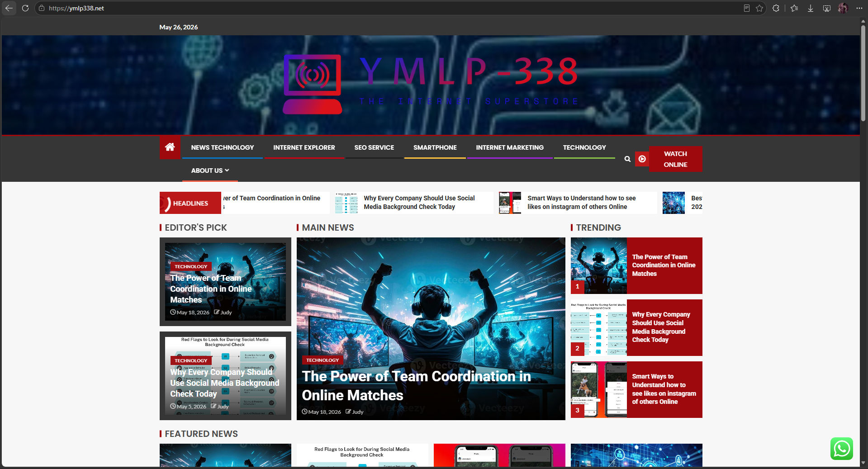Open Technology menu item in navigation
868x469 pixels.
(584, 147)
